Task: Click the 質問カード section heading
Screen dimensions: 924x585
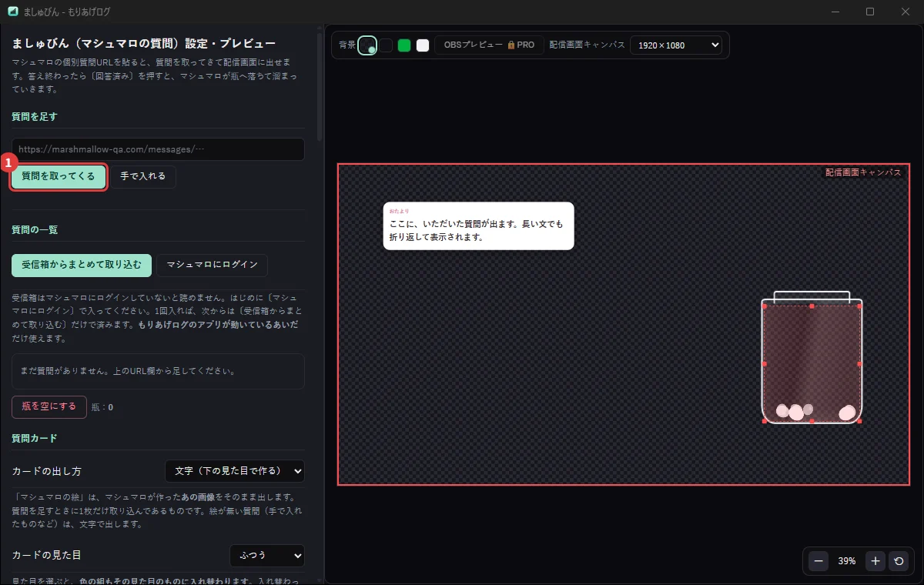Action: [35, 438]
